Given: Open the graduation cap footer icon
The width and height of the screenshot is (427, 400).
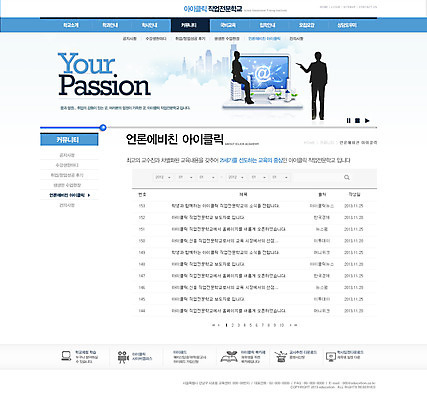Looking at the screenshot, I should [281, 357].
